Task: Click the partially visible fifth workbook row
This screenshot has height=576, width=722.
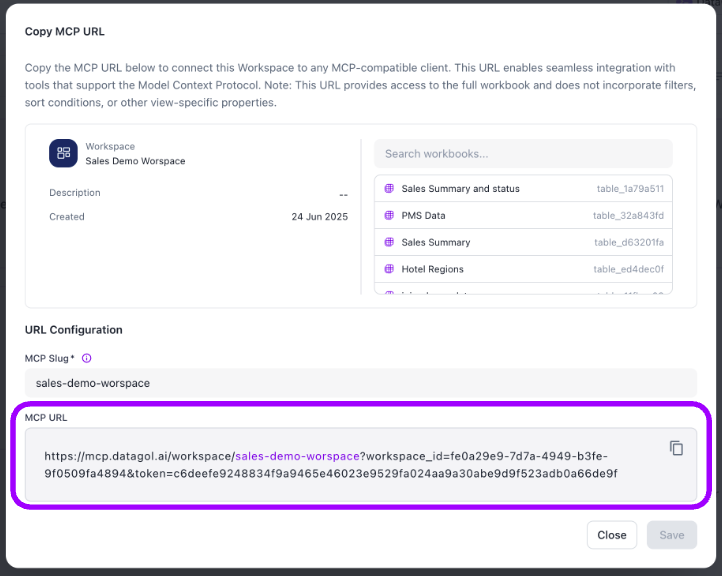Action: (x=523, y=289)
